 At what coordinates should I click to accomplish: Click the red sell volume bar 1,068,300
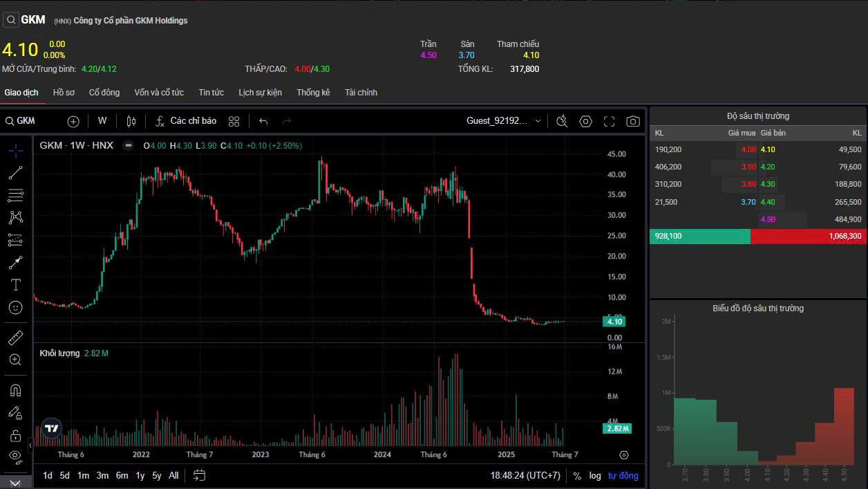click(x=808, y=237)
